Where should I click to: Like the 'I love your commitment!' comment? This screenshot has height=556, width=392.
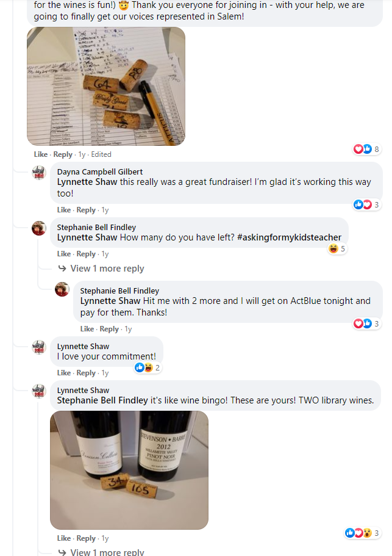tap(64, 373)
